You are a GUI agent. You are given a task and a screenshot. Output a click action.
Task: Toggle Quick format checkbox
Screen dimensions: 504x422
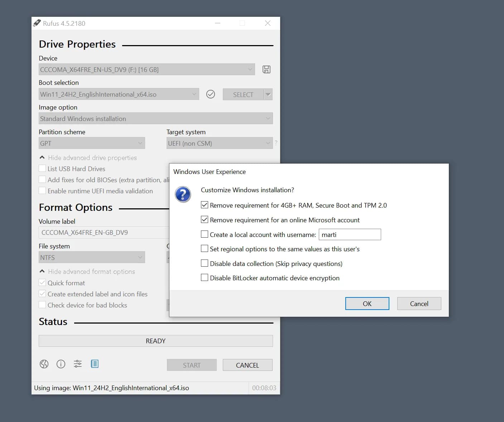point(42,283)
